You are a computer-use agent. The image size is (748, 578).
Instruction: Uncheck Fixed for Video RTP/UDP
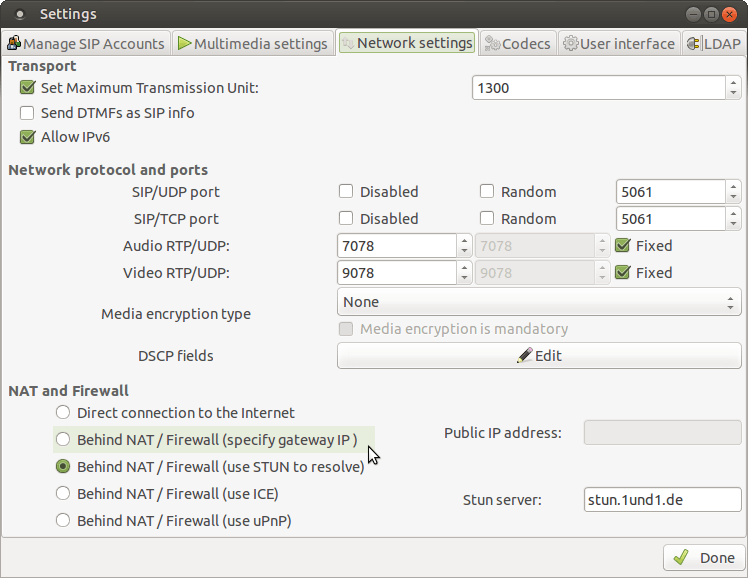pyautogui.click(x=623, y=273)
